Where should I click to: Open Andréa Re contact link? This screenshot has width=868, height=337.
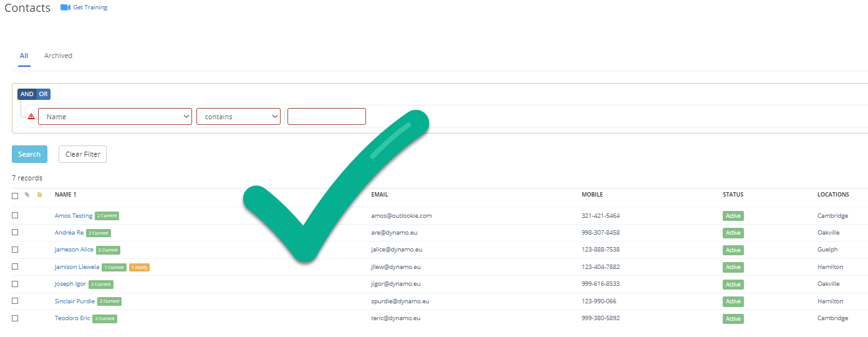(69, 233)
